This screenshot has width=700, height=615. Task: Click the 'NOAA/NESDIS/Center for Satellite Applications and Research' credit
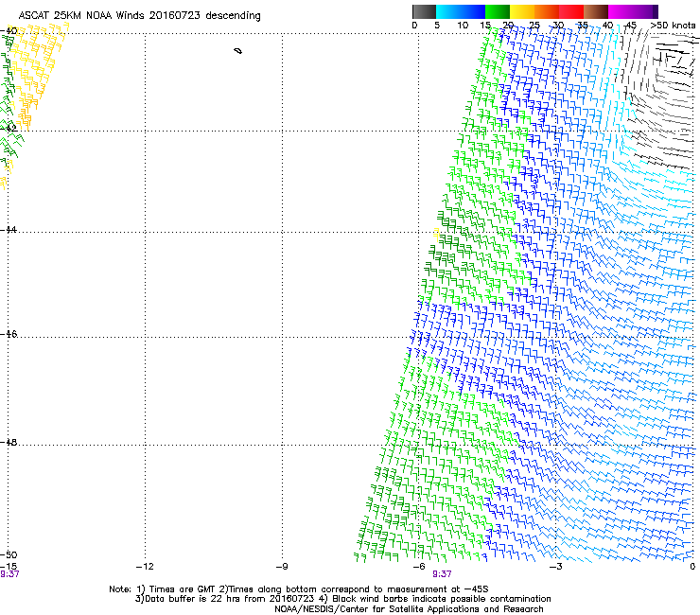409,609
